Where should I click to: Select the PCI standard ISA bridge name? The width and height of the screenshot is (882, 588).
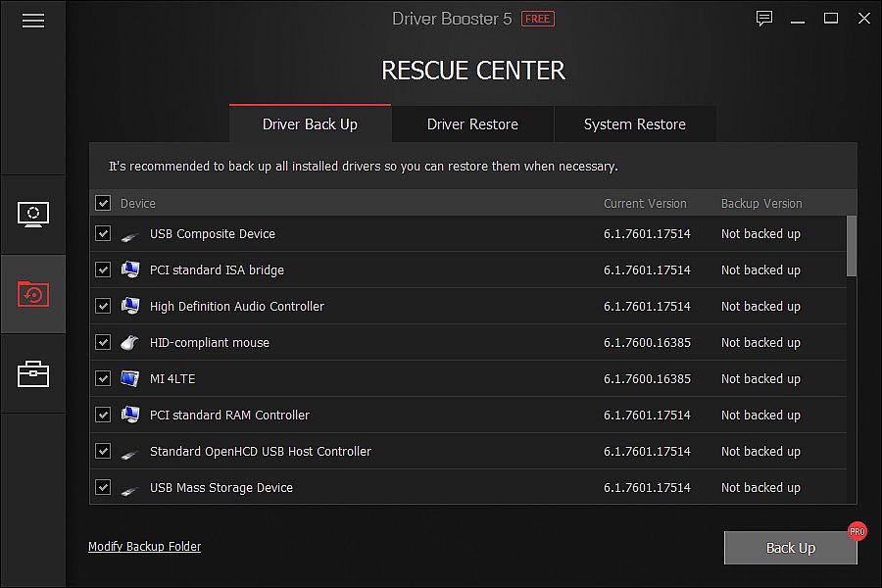218,270
